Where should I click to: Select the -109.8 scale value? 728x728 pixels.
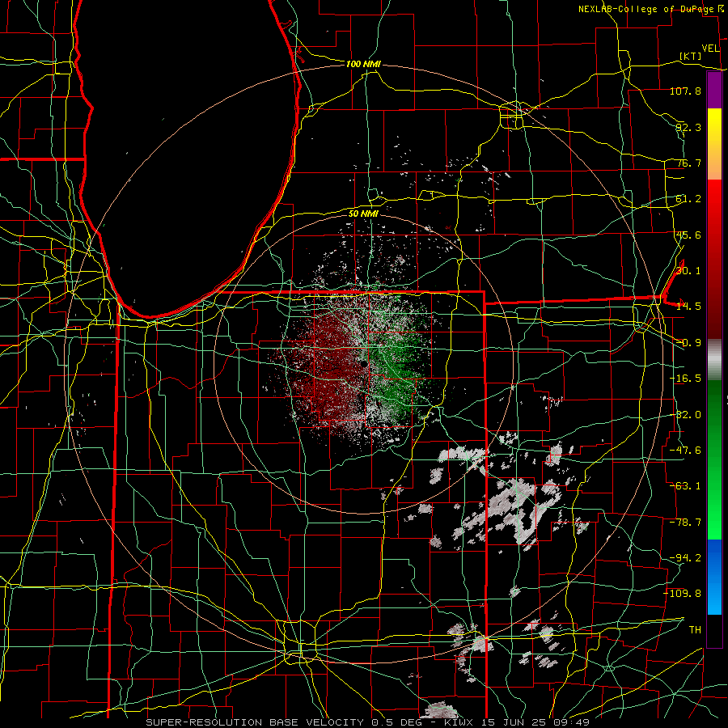(683, 593)
